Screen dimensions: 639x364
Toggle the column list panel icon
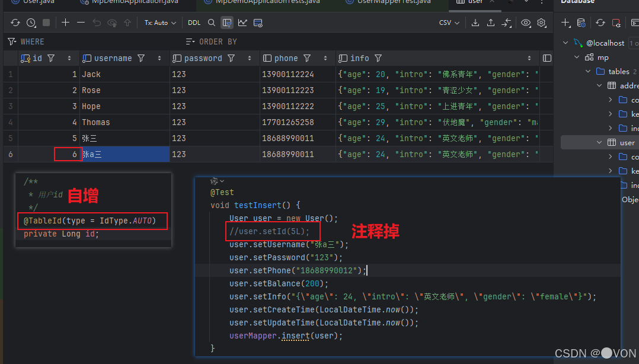click(x=547, y=58)
